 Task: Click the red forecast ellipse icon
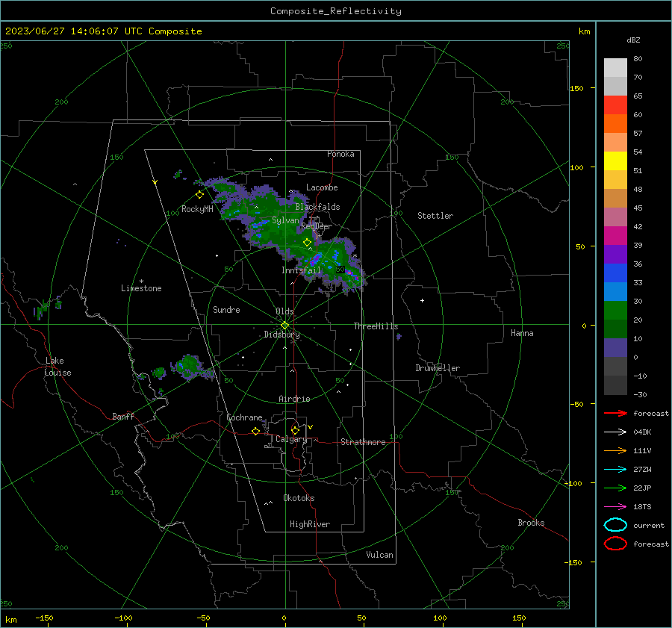(615, 544)
